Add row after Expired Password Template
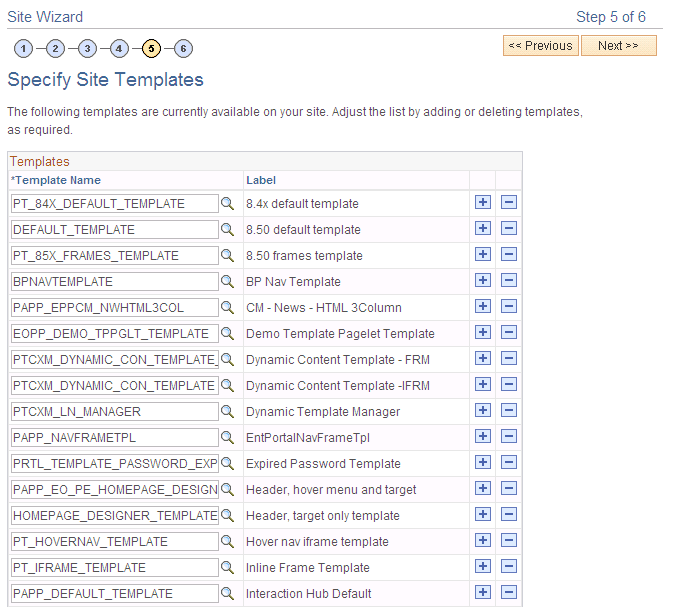Image resolution: width=676 pixels, height=607 pixels. pos(483,462)
